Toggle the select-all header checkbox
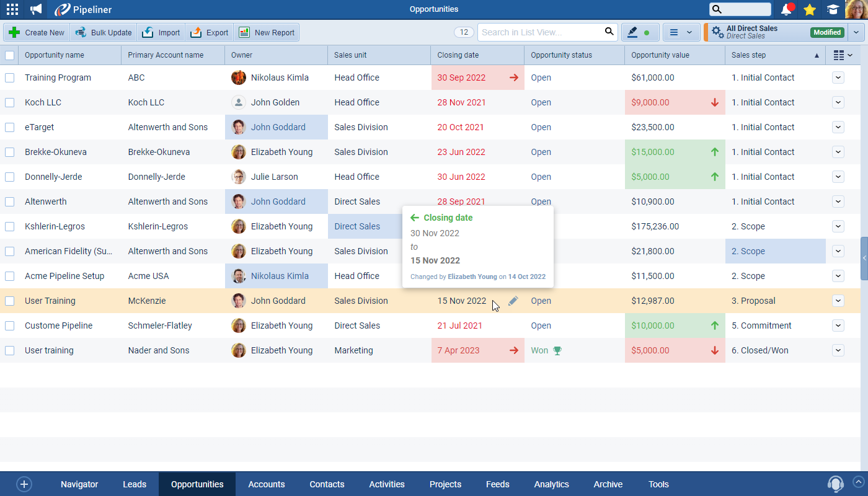 click(x=9, y=55)
